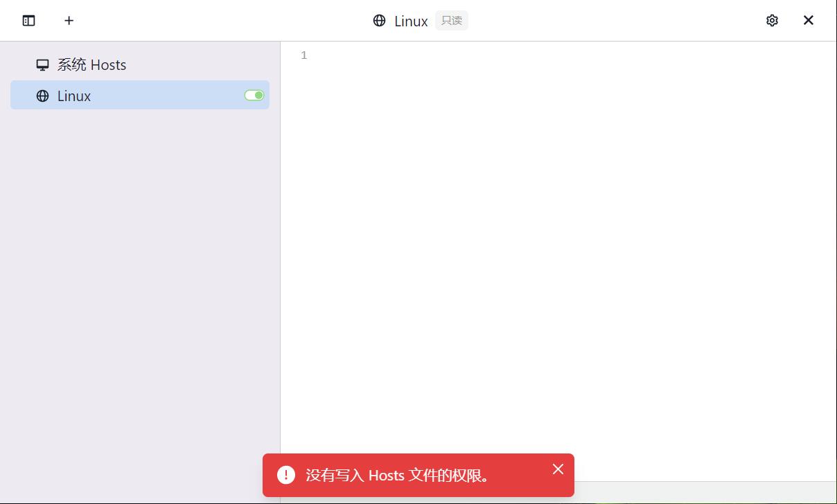837x504 pixels.
Task: Click the globe icon in the title bar
Action: [x=379, y=21]
